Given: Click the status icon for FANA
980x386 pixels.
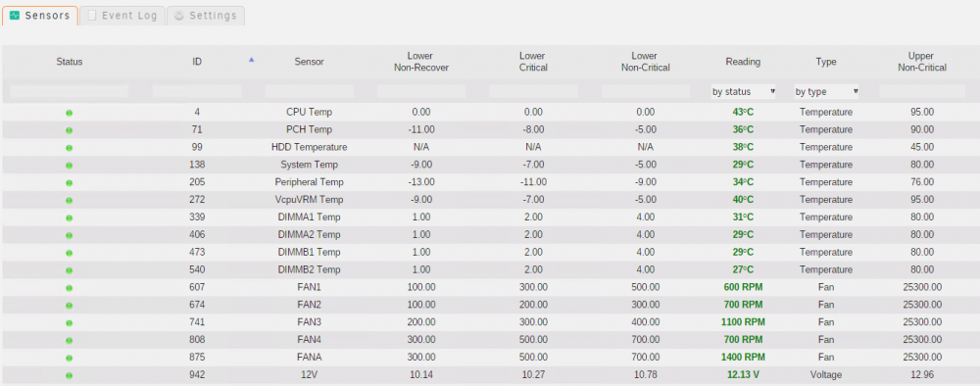Looking at the screenshot, I should (x=69, y=358).
